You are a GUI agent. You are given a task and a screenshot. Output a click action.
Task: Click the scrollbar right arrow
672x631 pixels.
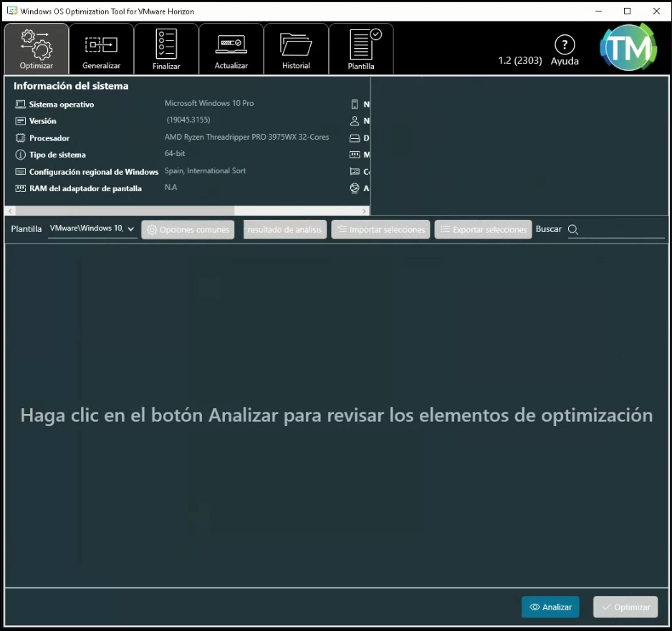[x=365, y=211]
